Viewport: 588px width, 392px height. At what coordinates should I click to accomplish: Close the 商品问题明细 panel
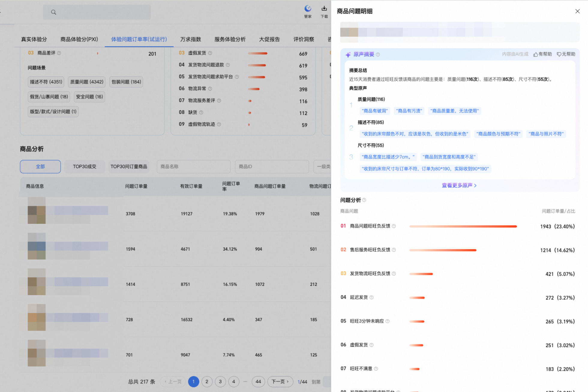[x=577, y=11]
